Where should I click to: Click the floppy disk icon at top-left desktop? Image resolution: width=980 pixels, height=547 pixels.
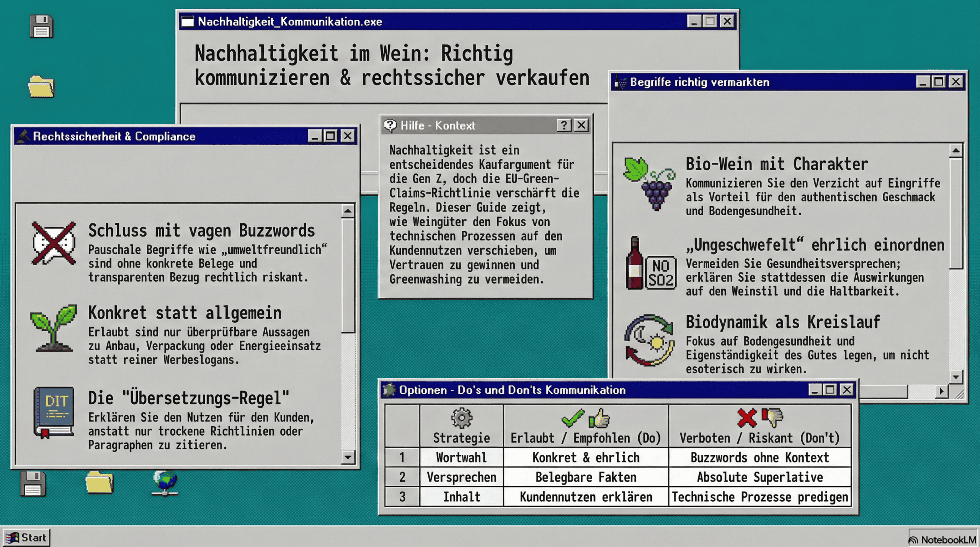point(41,26)
